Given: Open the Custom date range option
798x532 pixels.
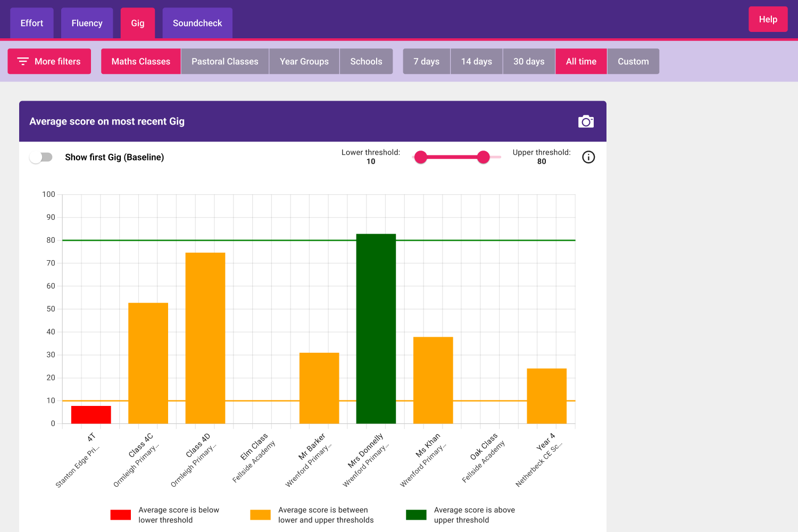Looking at the screenshot, I should click(633, 62).
